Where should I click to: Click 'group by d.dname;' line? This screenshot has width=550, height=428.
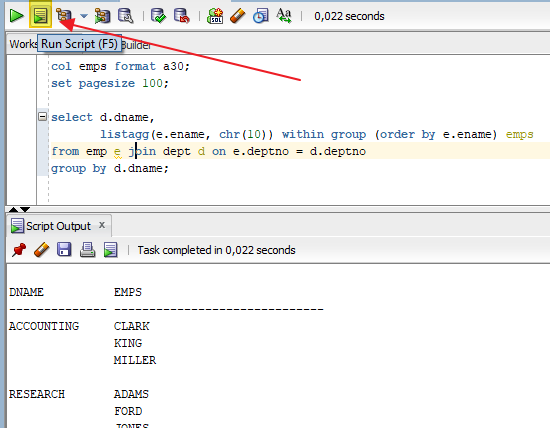point(110,169)
